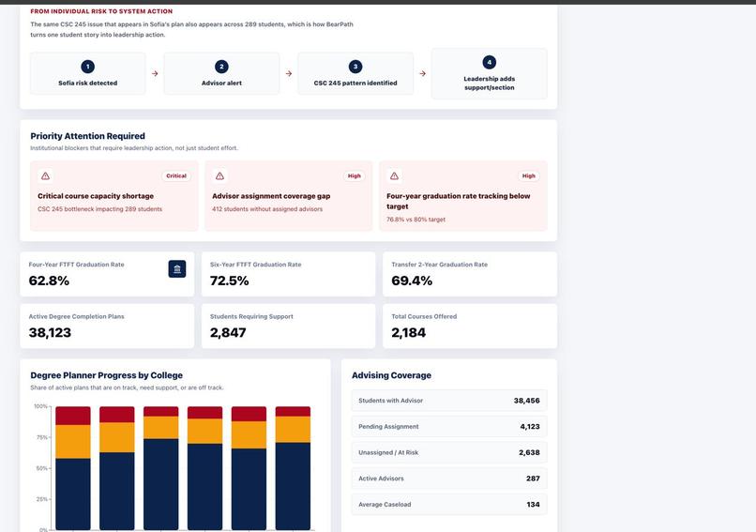Screen dimensions: 756x532
Task: Select step 3 circle CSC 245 pattern
Action: point(355,67)
